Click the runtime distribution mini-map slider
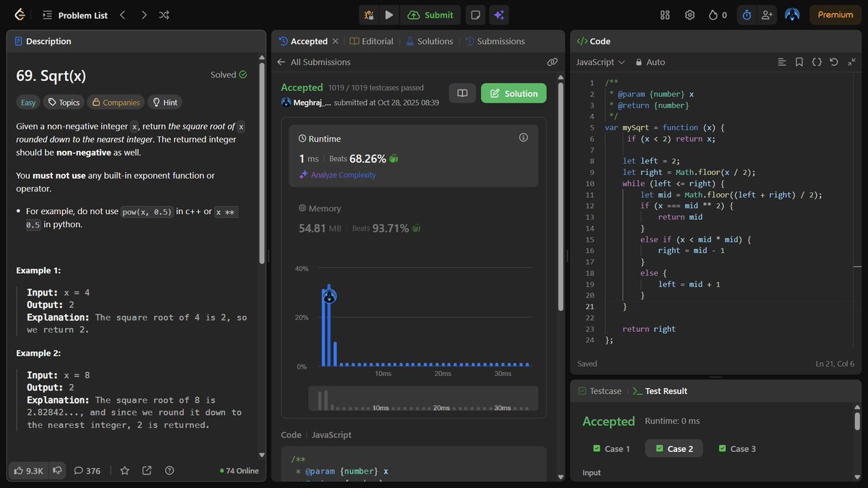 pyautogui.click(x=424, y=399)
